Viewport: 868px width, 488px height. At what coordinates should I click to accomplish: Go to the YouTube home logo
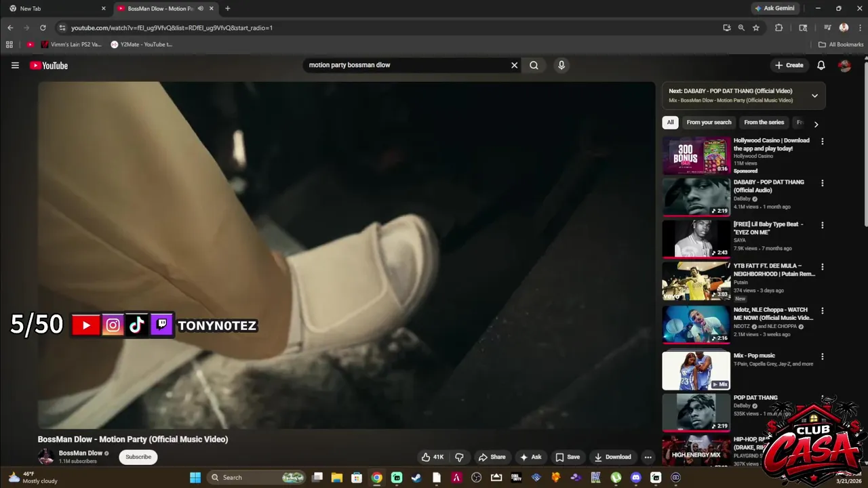pyautogui.click(x=49, y=66)
